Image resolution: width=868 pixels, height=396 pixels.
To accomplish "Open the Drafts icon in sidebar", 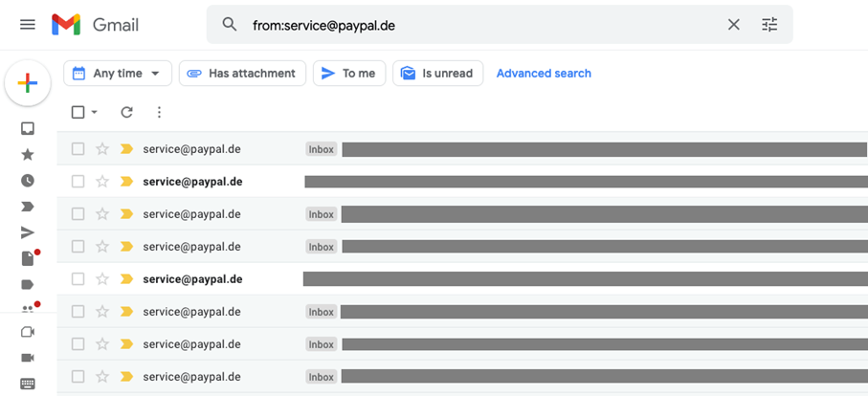I will tap(28, 258).
